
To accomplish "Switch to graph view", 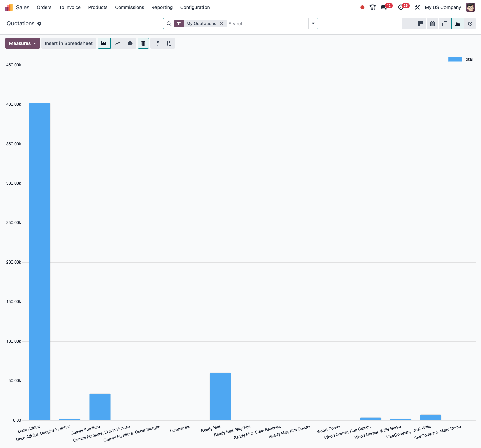I will [458, 24].
